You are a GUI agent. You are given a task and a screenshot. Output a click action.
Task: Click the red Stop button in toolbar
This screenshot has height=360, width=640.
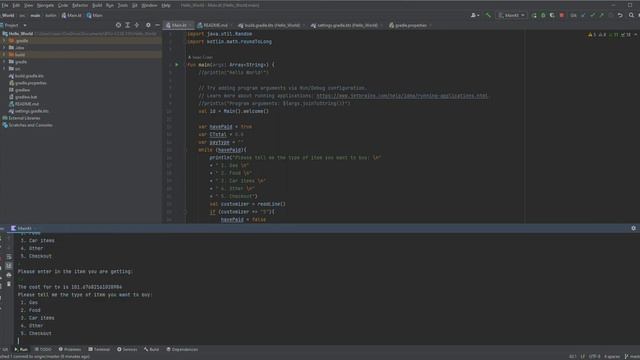(562, 15)
